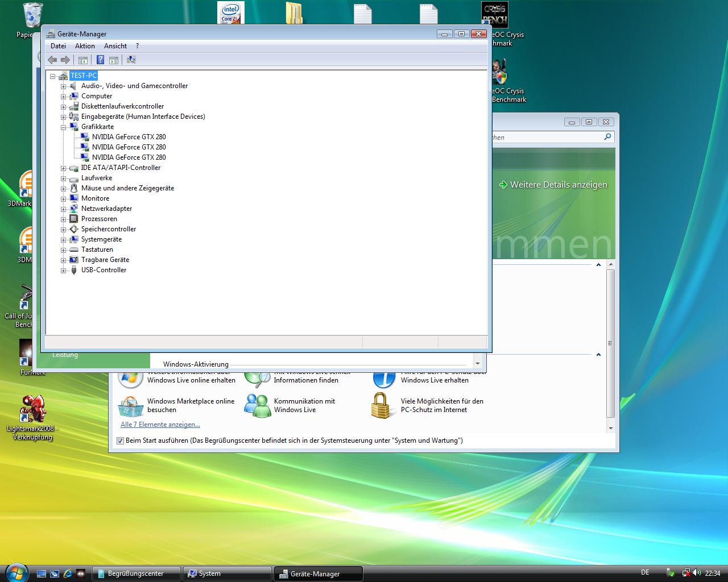
Task: Click the Tastaturen keyboard icon
Action: coord(73,250)
